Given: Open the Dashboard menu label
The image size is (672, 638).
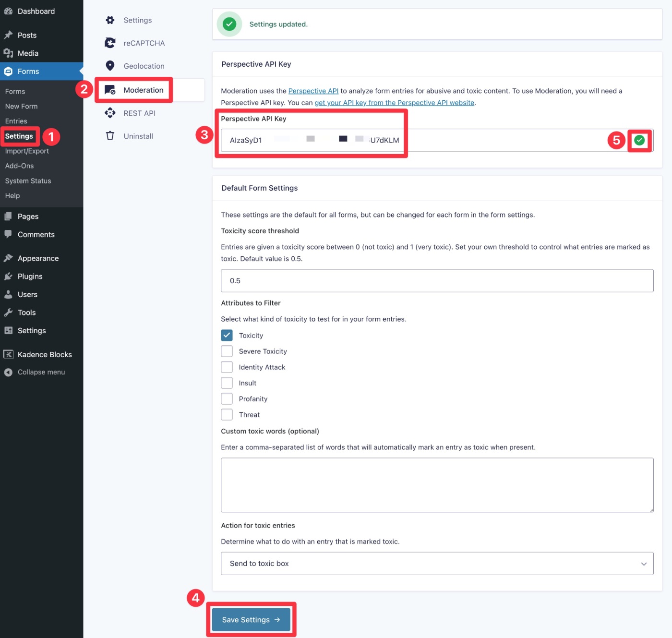Looking at the screenshot, I should point(36,11).
